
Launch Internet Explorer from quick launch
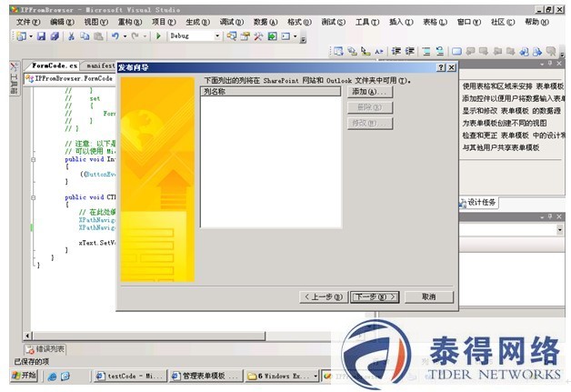(x=52, y=377)
